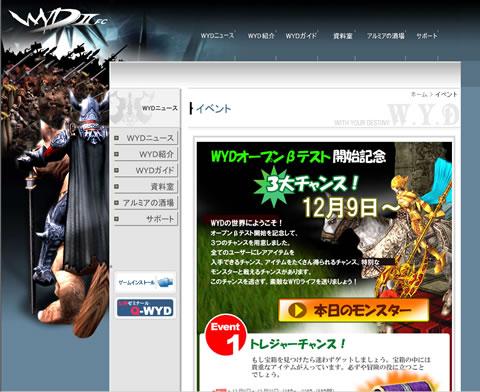
Task: Open WYDニュース in the top navigation
Action: tap(217, 36)
